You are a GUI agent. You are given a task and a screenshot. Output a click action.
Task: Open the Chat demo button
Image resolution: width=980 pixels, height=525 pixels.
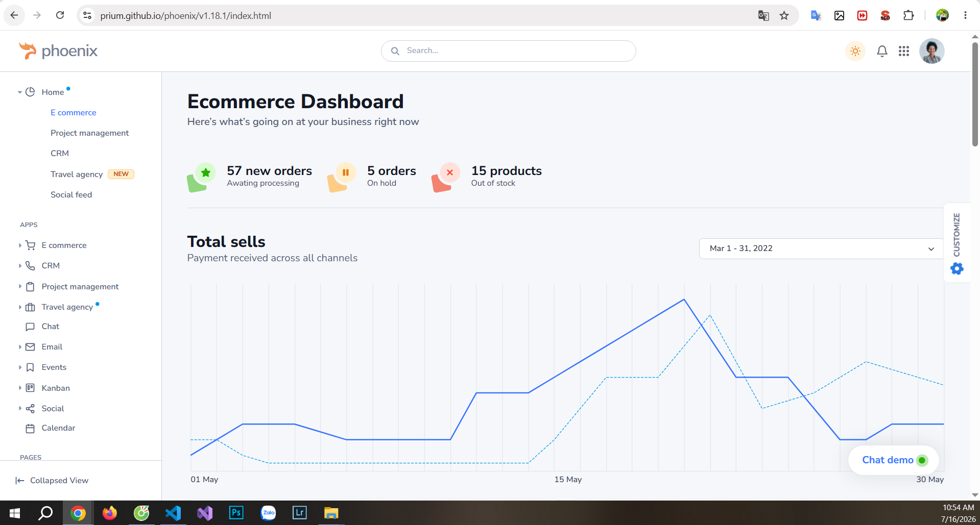[x=894, y=460]
